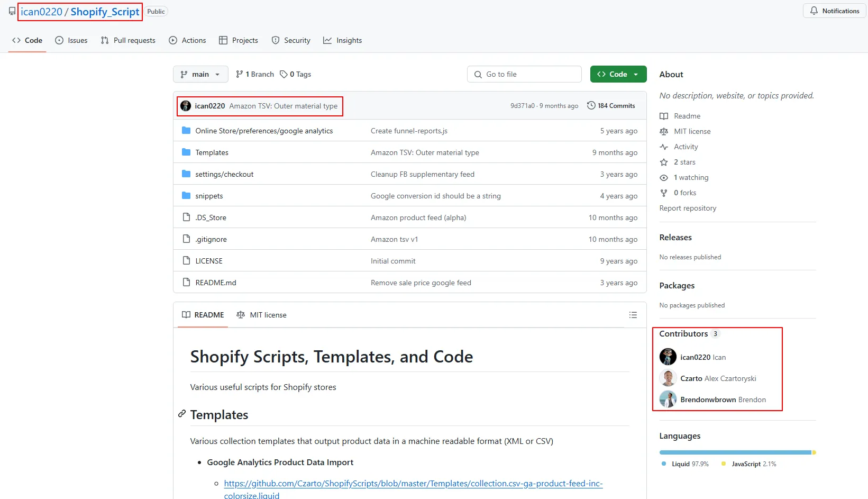Click the folder icon for settings/checkout
868x499 pixels.
tap(186, 174)
